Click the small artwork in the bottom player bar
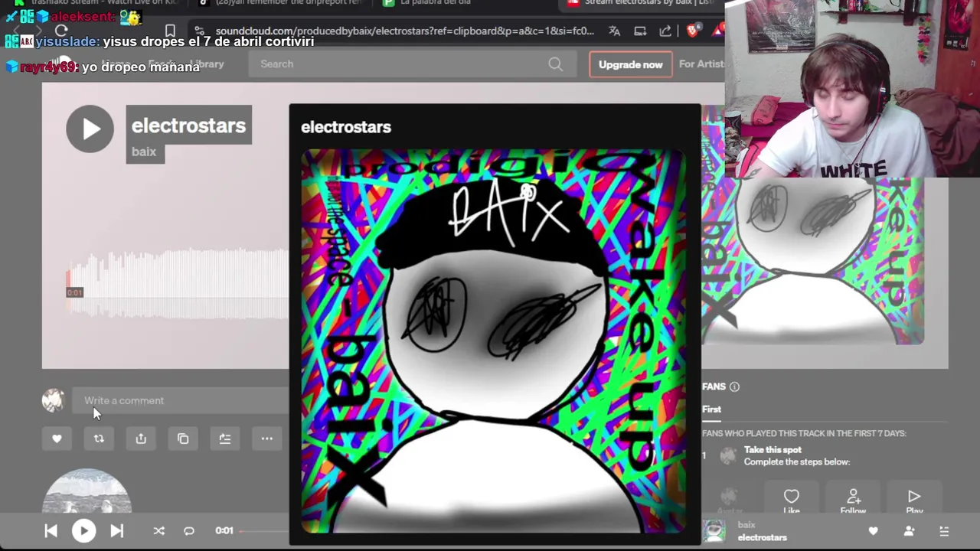Image resolution: width=980 pixels, height=551 pixels. tap(714, 531)
